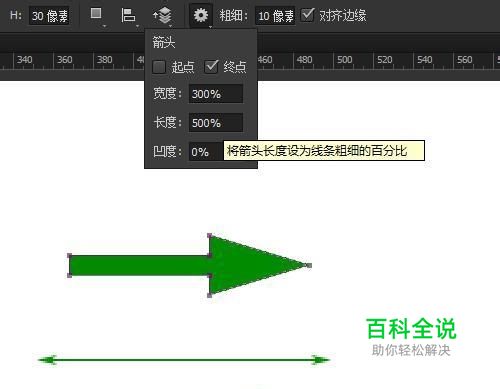Toggle the 对齐边缘 checkbox
Viewport: 500px width, 389px height.
[307, 15]
